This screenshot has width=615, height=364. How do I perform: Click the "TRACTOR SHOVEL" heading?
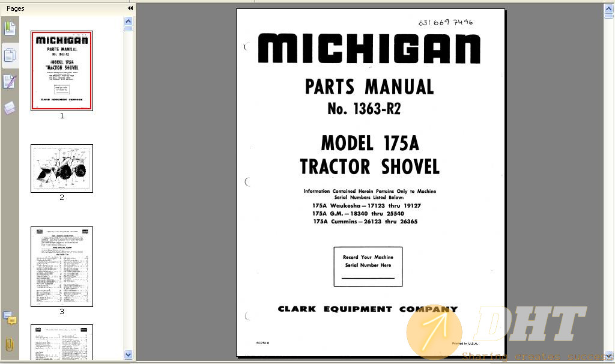point(369,167)
